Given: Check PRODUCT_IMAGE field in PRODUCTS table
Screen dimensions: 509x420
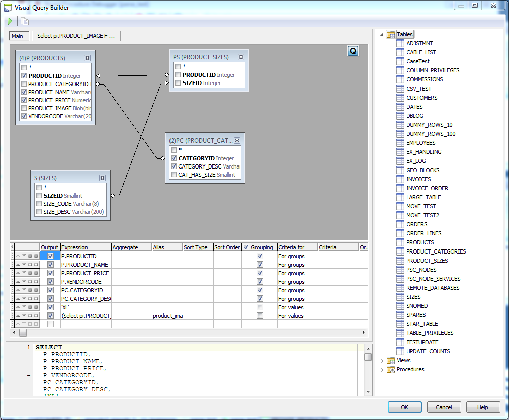Looking at the screenshot, I should pos(24,108).
